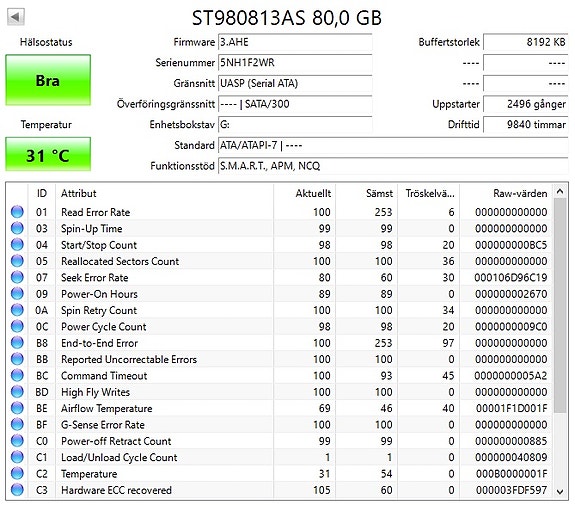This screenshot has height=505, width=575.
Task: Click the drive title ST980813AS 80,0 GB
Action: click(x=287, y=18)
